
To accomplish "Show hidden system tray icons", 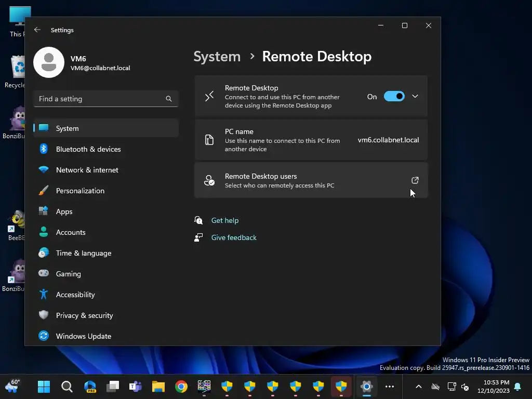I will point(419,387).
